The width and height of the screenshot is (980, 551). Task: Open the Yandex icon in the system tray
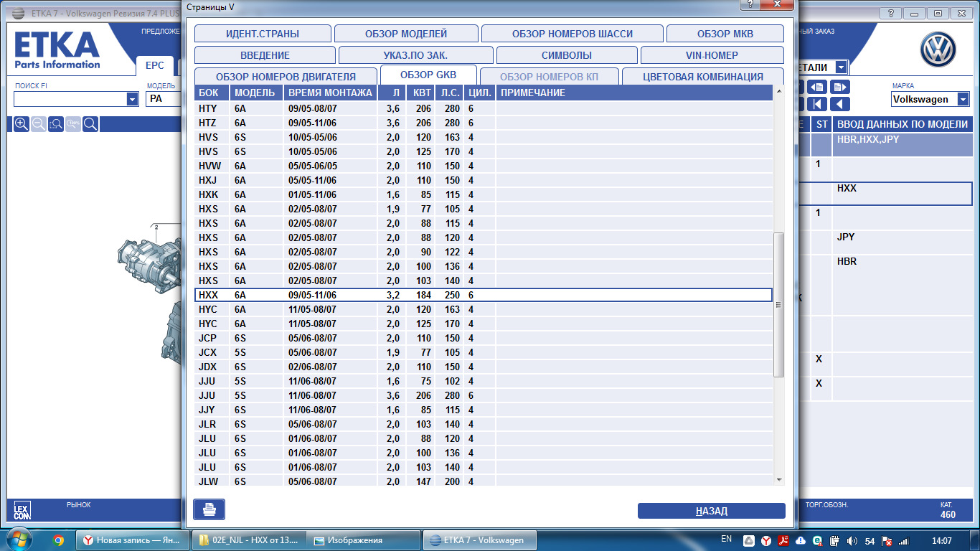pyautogui.click(x=765, y=540)
